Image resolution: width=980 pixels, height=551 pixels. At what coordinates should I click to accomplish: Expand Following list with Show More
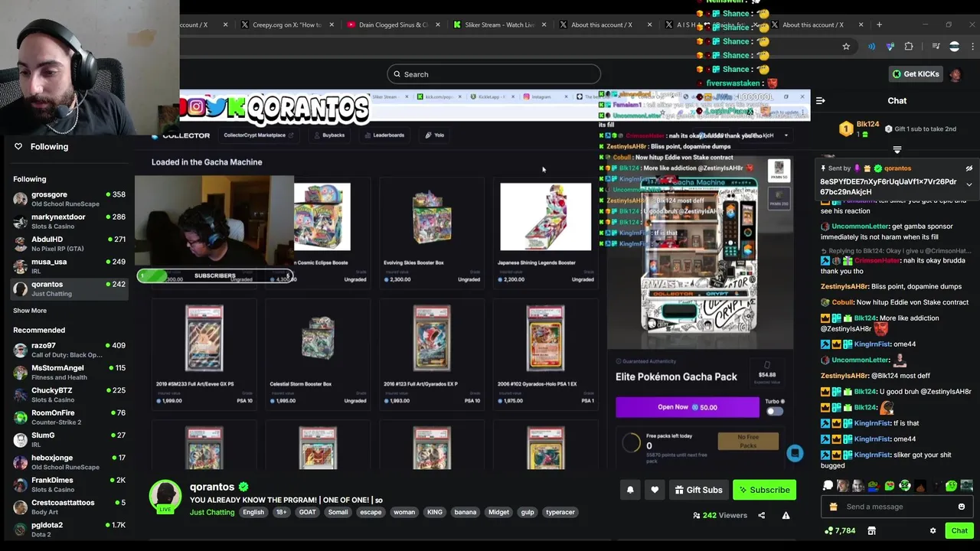(30, 311)
